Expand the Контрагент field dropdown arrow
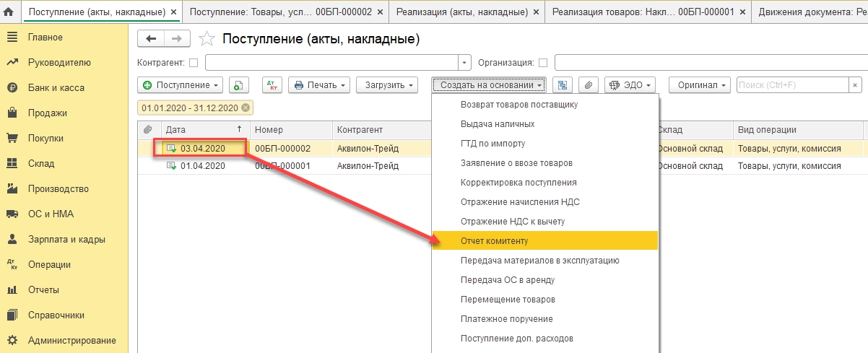The image size is (868, 353). tap(465, 63)
